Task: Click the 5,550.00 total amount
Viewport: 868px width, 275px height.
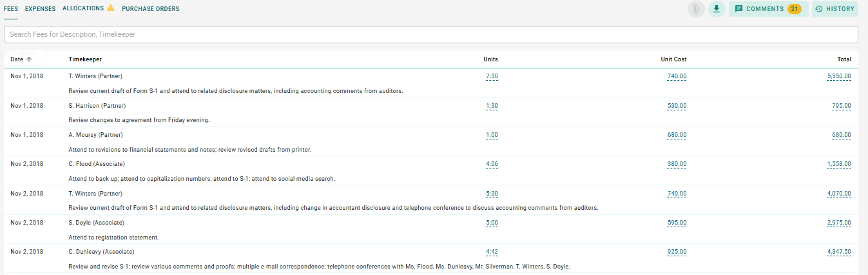Action: [x=838, y=76]
